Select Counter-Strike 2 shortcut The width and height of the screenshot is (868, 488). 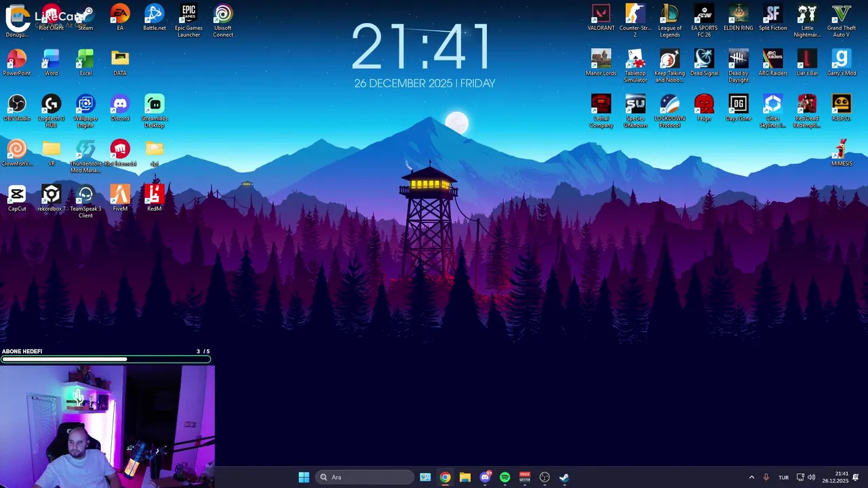tap(635, 21)
